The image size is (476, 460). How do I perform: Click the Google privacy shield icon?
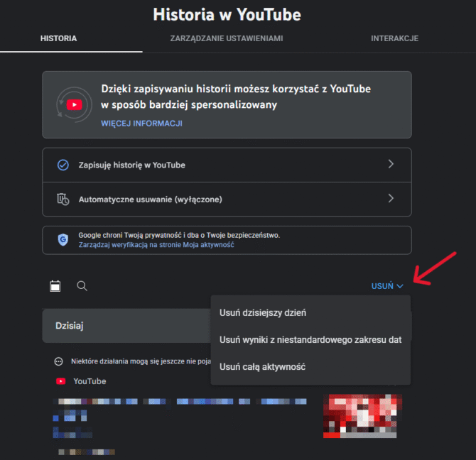(63, 239)
